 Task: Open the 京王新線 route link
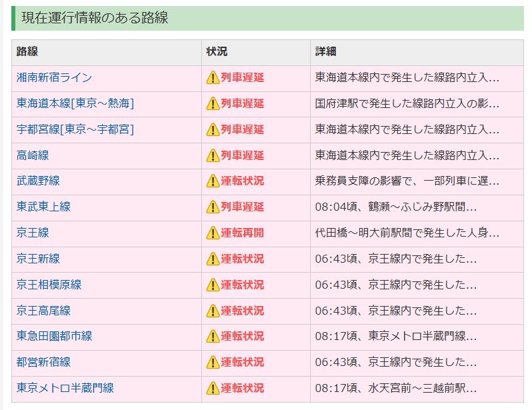(38, 259)
